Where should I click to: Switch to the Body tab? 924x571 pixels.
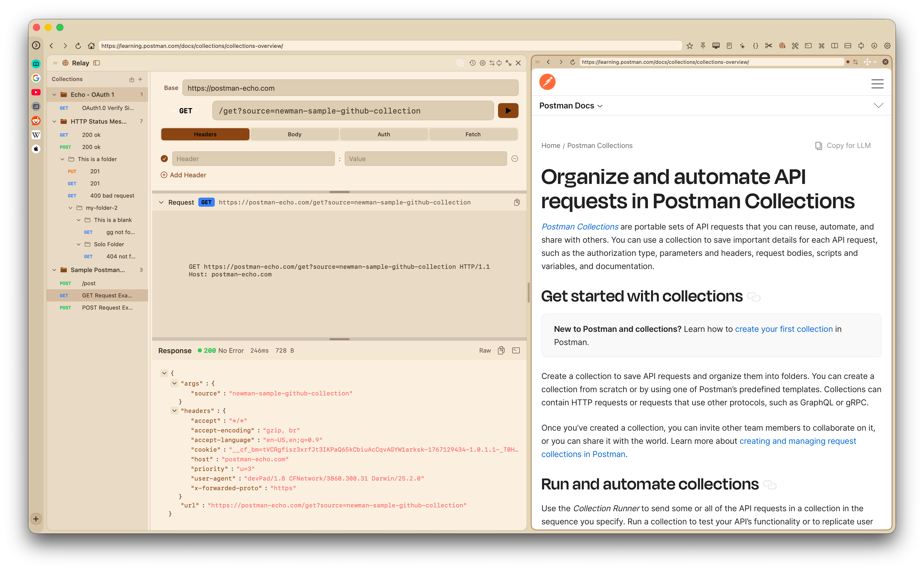[294, 134]
